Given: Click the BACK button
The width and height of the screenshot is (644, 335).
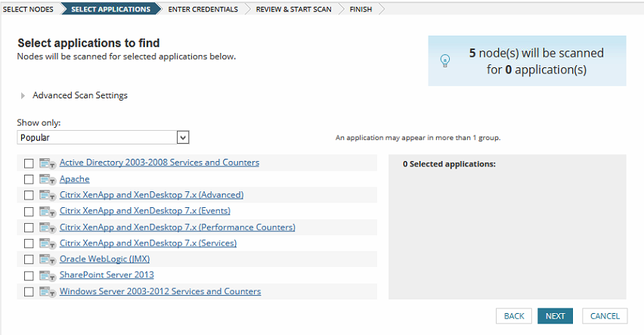Looking at the screenshot, I should pos(514,316).
